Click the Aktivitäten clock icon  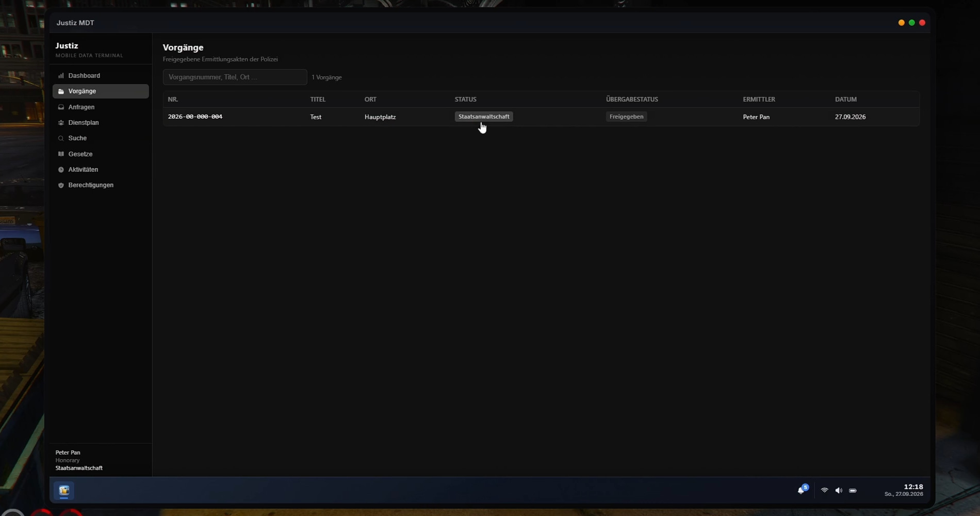pos(61,170)
